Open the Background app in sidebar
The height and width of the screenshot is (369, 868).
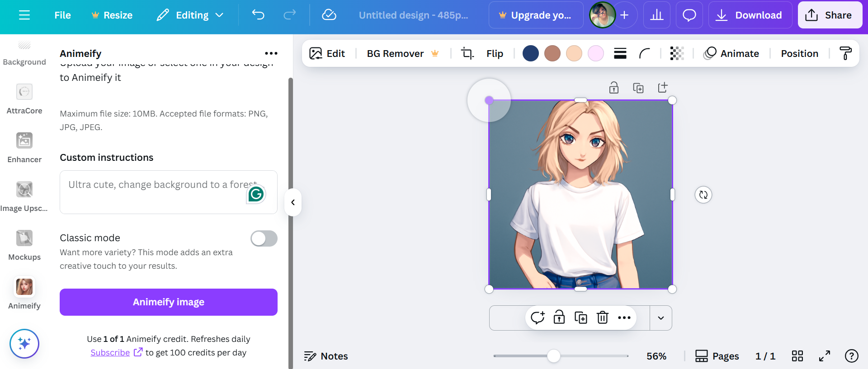(x=24, y=53)
